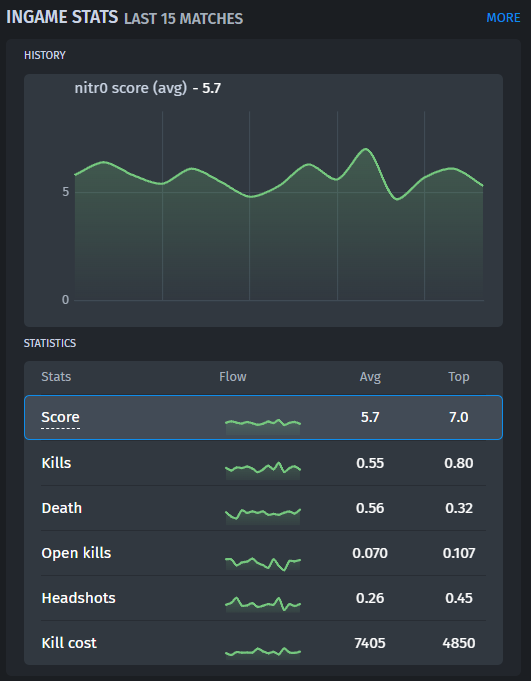The height and width of the screenshot is (681, 531).
Task: Click the Open kills flow sparkline
Action: [263, 563]
